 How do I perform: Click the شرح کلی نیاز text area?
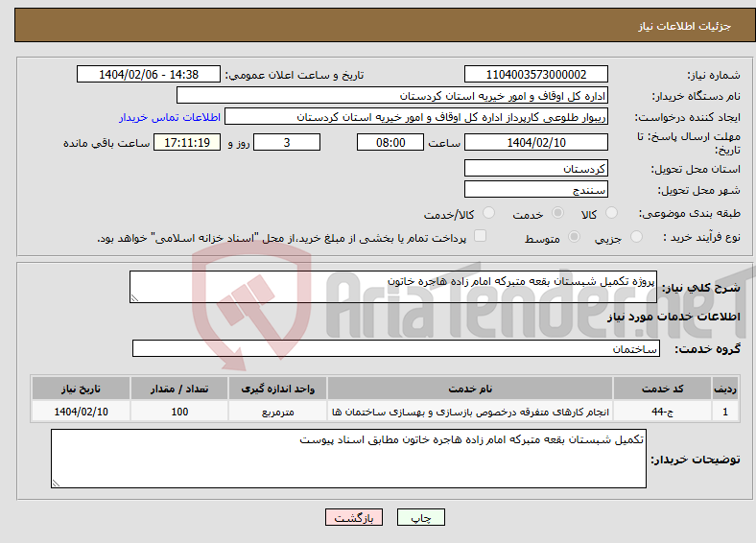click(393, 287)
